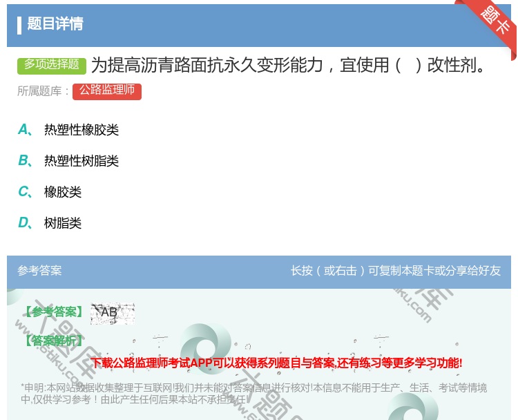Click the 题目详情 header title
The image size is (518, 420).
(x=55, y=23)
